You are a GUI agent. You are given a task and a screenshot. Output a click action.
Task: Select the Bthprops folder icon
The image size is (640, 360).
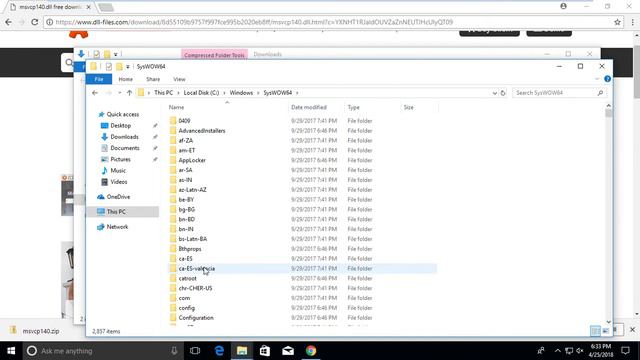(173, 249)
